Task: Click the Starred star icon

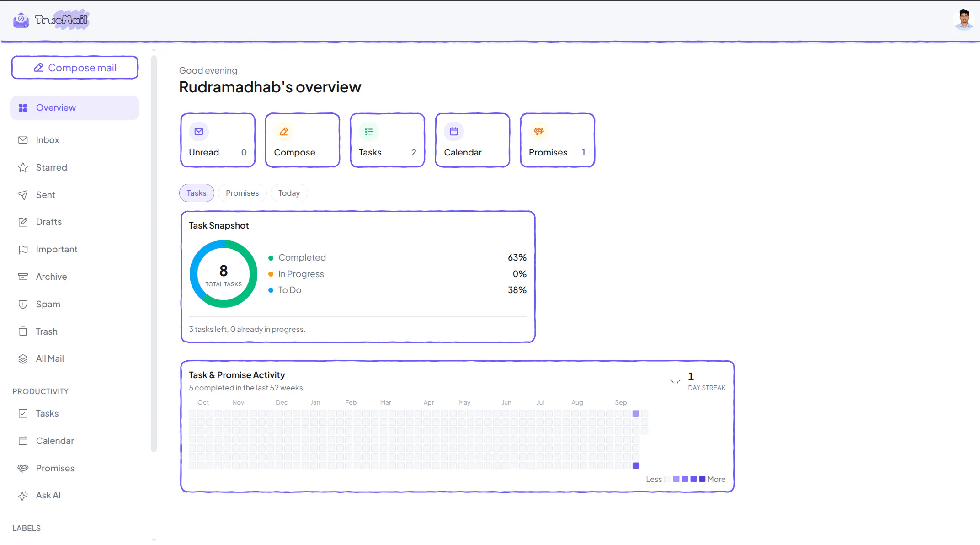Action: pyautogui.click(x=23, y=167)
